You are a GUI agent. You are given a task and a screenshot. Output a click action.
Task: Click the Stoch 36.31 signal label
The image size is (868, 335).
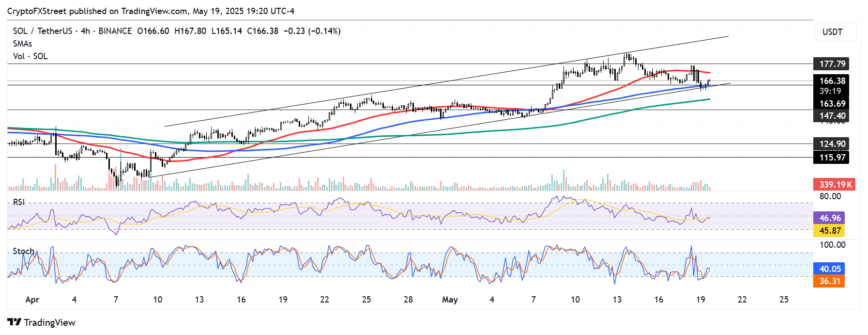pos(829,281)
